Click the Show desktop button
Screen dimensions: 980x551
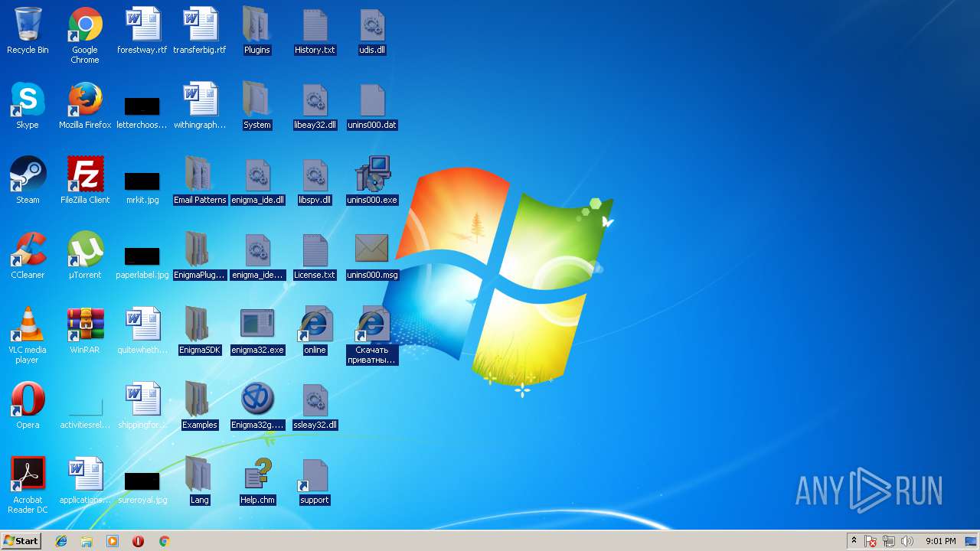click(x=971, y=541)
